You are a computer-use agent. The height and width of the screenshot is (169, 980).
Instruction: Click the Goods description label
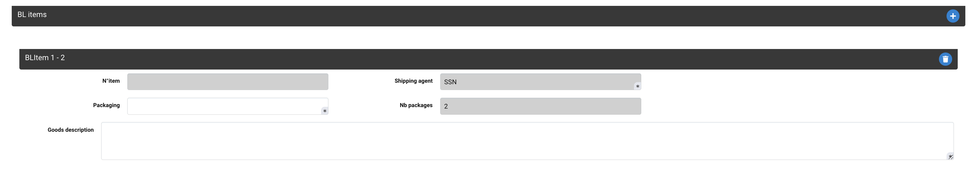[x=70, y=130]
